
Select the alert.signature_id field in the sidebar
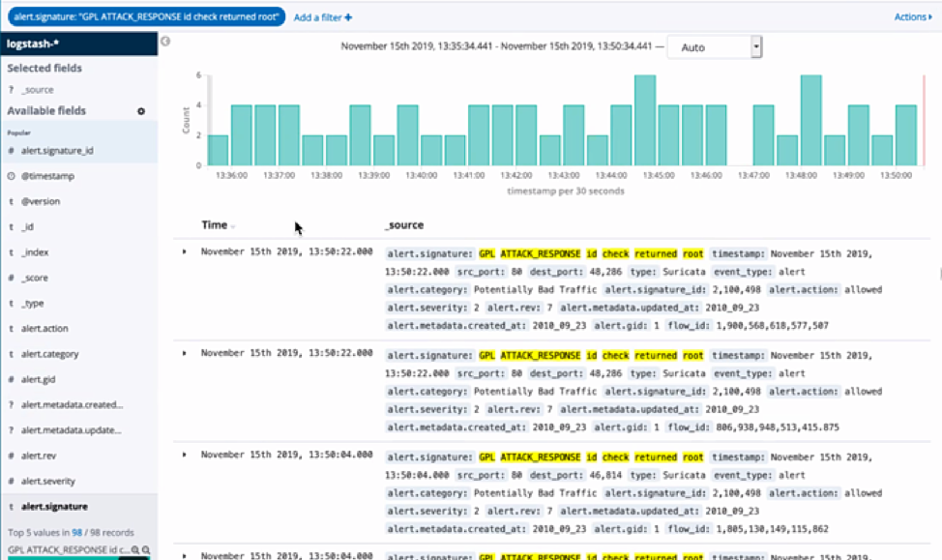click(x=79, y=151)
